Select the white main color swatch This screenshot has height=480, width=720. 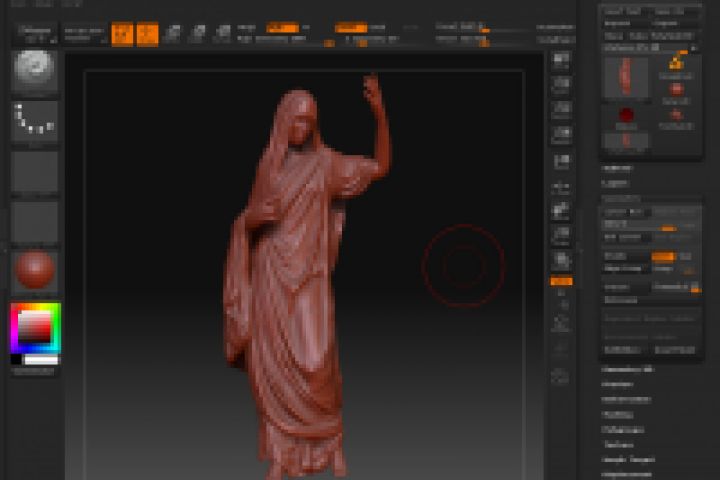click(41, 360)
